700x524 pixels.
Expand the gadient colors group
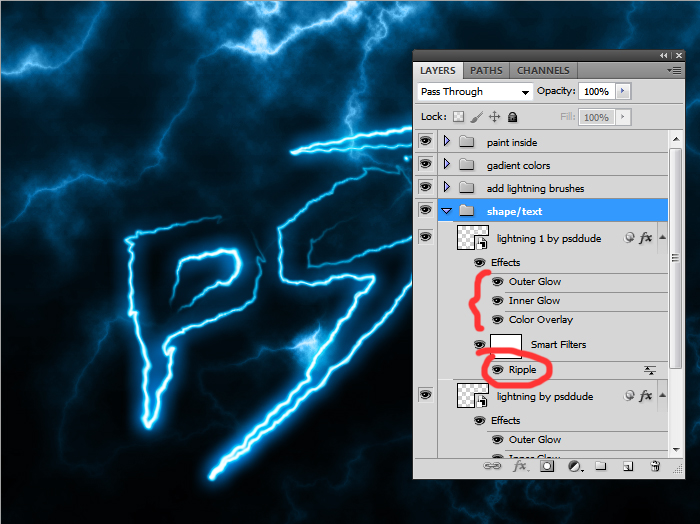click(x=446, y=164)
